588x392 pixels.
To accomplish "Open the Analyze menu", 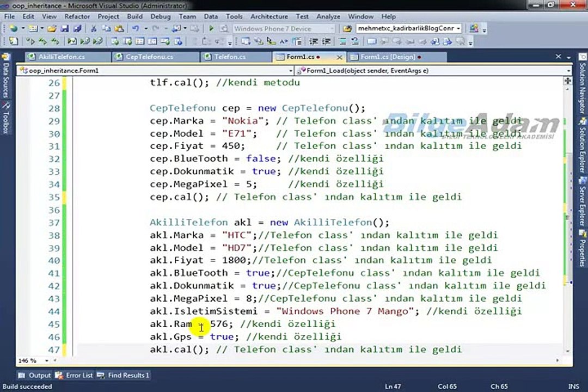I will 328,16.
